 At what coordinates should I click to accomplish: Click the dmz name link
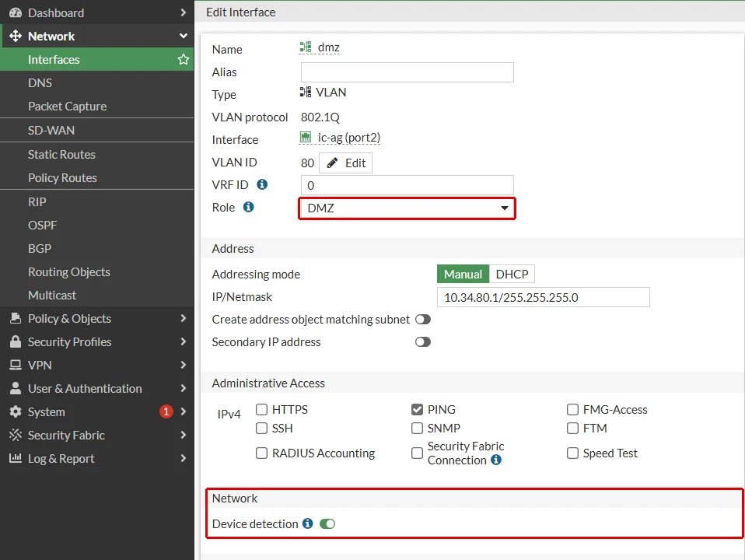pos(329,47)
